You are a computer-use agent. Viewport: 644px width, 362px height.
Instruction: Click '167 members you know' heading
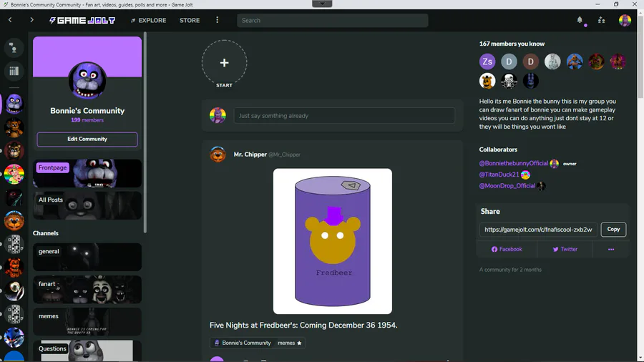[x=512, y=44]
